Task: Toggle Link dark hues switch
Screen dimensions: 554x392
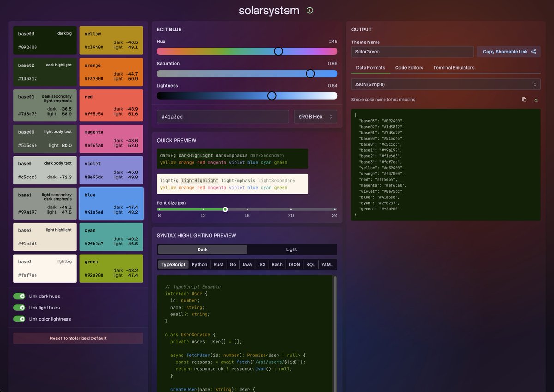Action: [19, 296]
